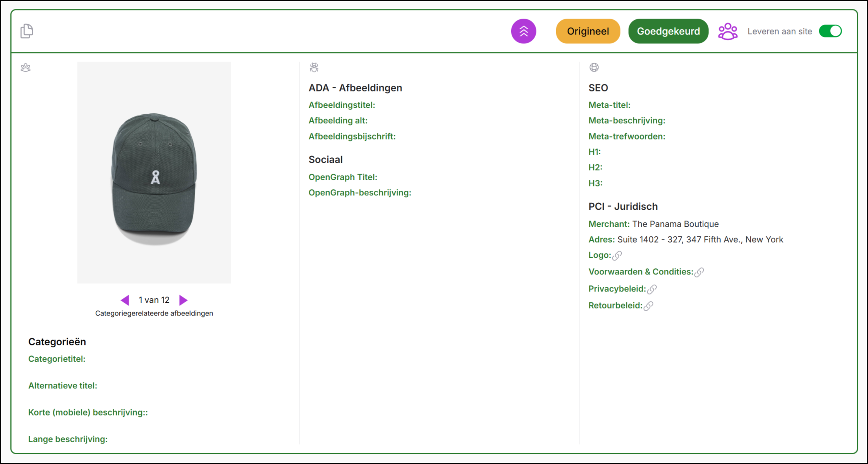Click the purple double-chevron up button
The width and height of the screenshot is (868, 464).
coord(523,31)
